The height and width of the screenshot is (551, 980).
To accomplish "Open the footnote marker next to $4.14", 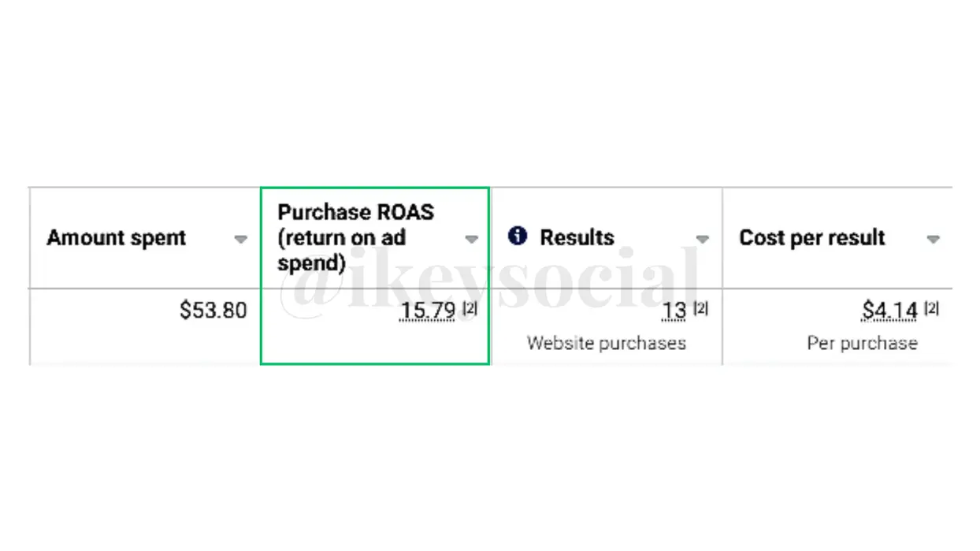I will point(931,309).
